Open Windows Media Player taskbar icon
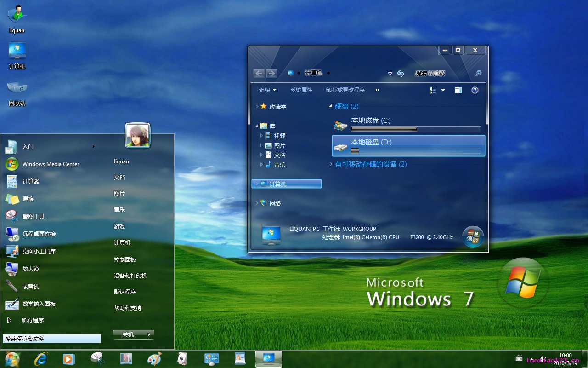This screenshot has width=588, height=368. pos(68,359)
